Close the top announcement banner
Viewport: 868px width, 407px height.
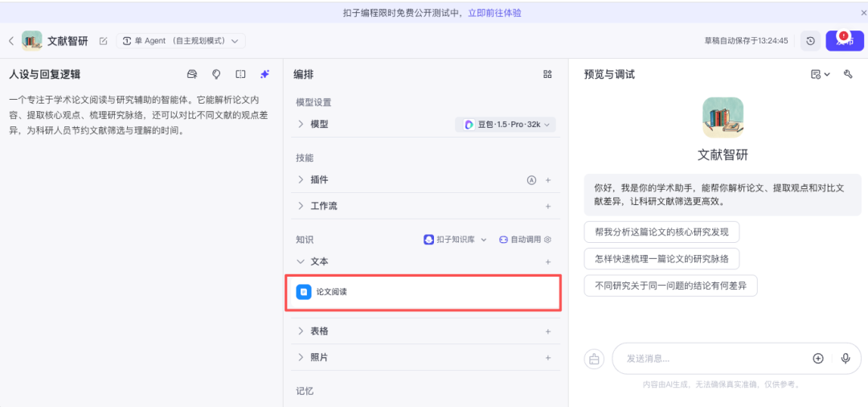pyautogui.click(x=862, y=11)
